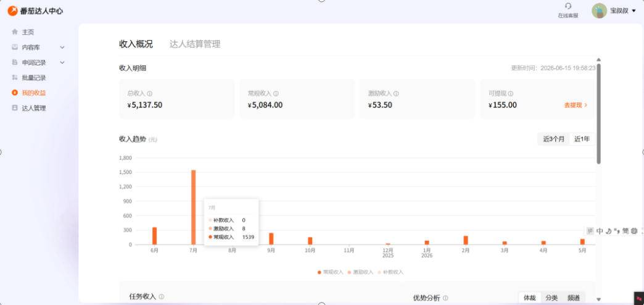
Task: Click the vertical scrollbar thumb
Action: 598,114
